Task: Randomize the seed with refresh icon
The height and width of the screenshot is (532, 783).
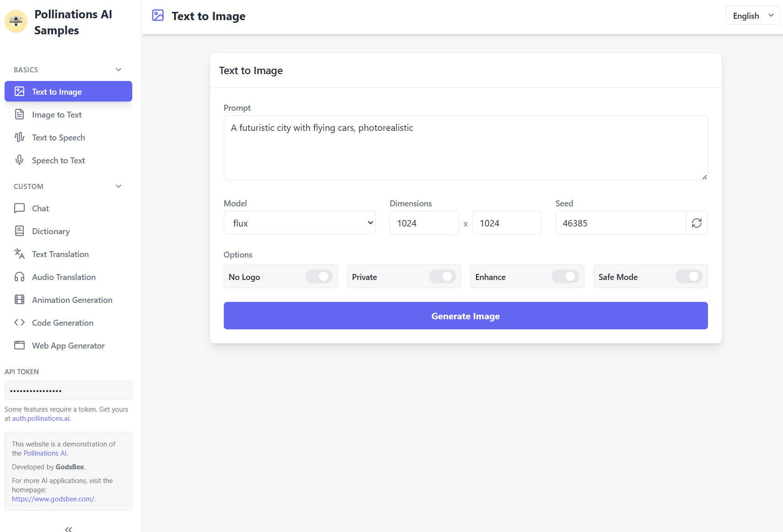Action: coord(697,223)
